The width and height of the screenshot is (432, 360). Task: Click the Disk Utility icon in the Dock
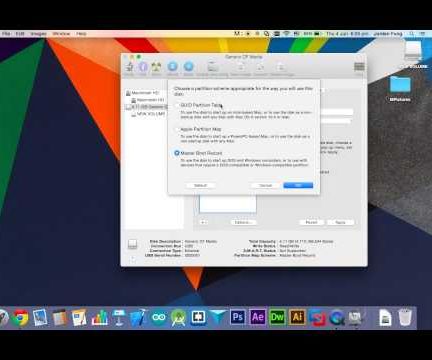coord(356,318)
